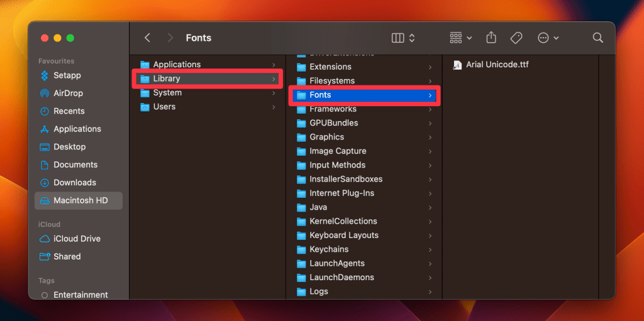Open Recents from the sidebar
This screenshot has width=644, height=321.
pyautogui.click(x=69, y=111)
